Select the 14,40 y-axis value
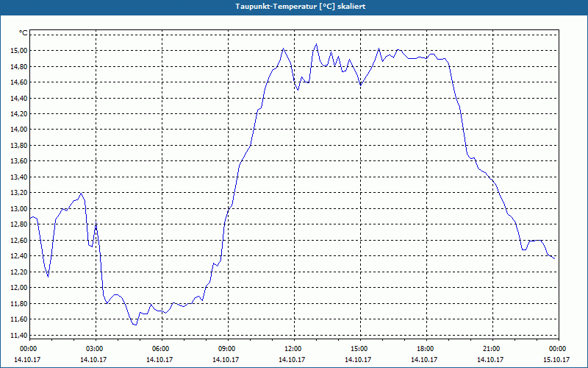 pos(19,98)
